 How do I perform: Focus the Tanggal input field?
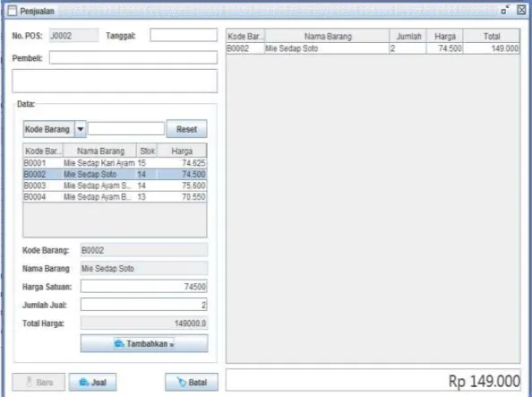coord(184,35)
